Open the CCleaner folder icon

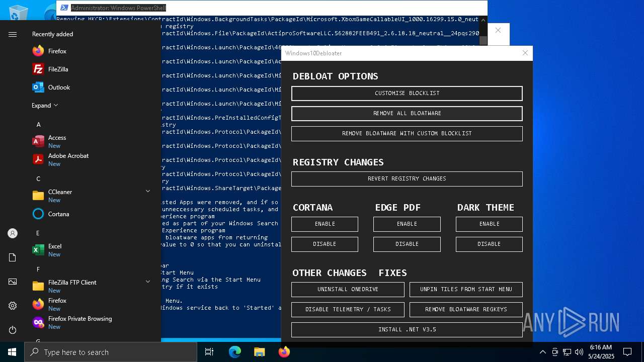(38, 196)
